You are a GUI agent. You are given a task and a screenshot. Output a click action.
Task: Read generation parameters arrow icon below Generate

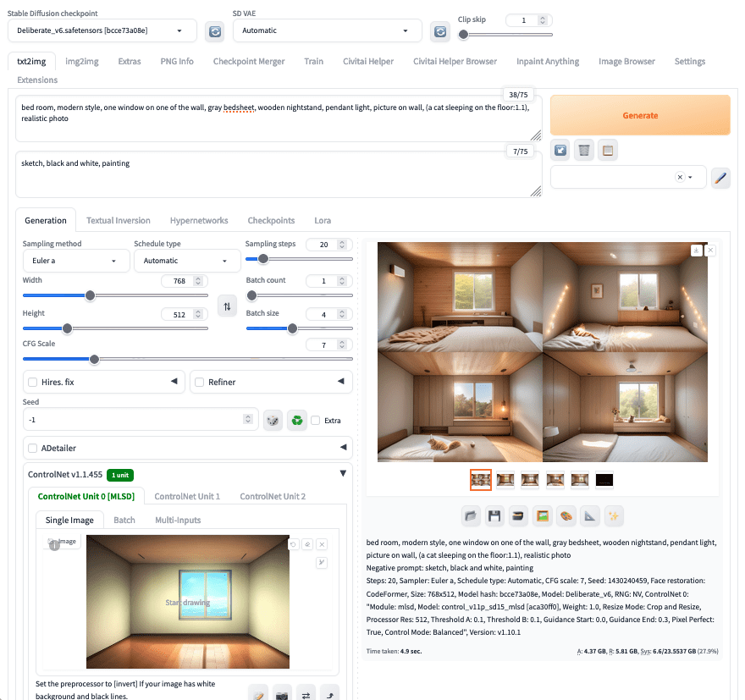(560, 151)
